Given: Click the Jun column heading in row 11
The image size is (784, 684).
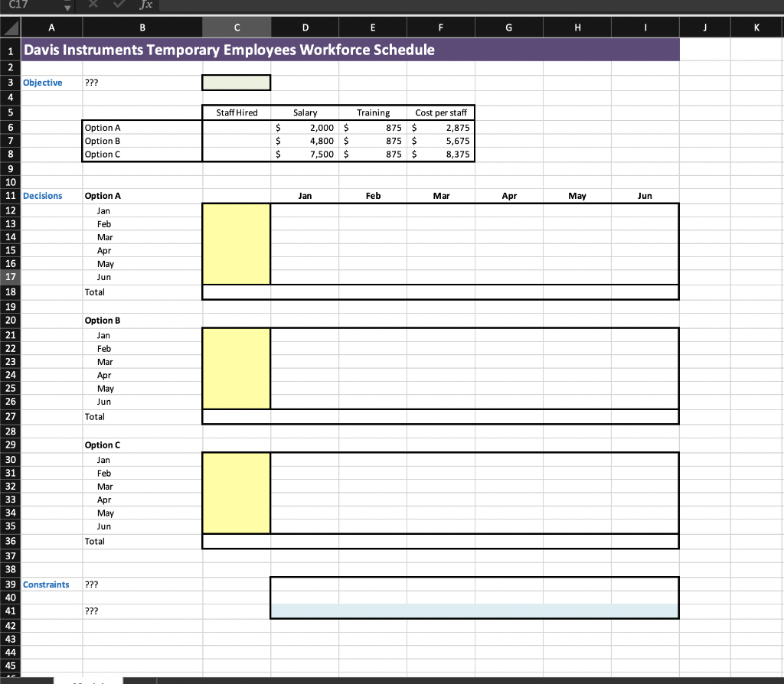Looking at the screenshot, I should 645,196.
